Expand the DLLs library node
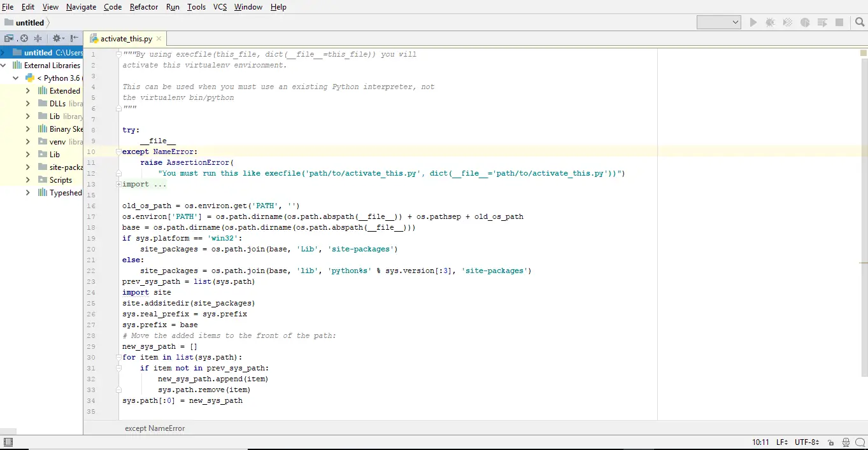 (x=28, y=104)
